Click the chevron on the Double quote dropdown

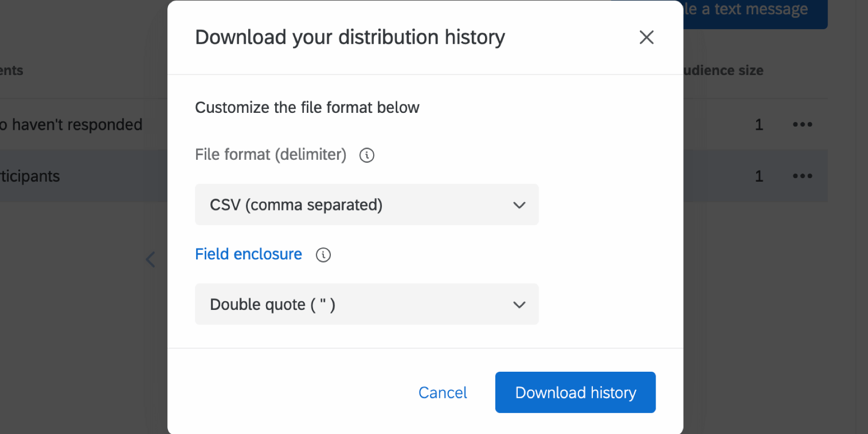tap(519, 304)
